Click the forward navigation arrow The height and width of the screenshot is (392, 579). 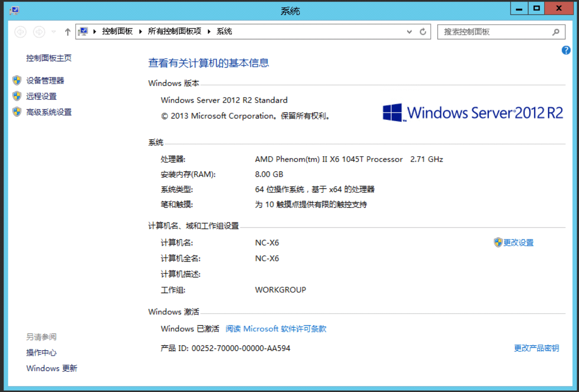pos(39,32)
